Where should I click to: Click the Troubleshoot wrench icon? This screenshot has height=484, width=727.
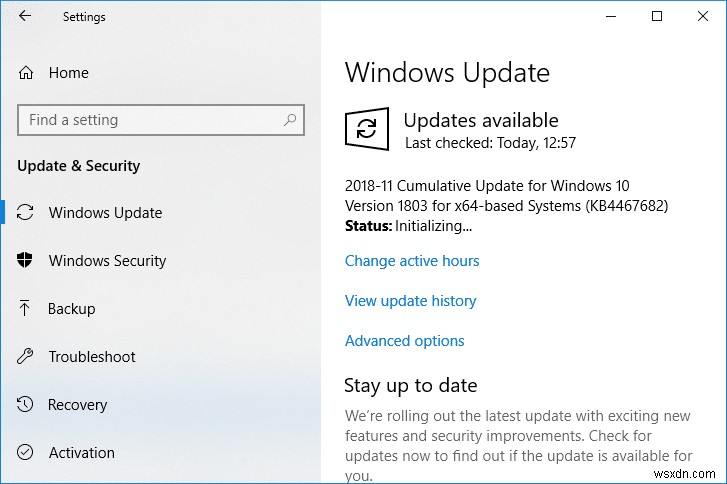[x=26, y=357]
